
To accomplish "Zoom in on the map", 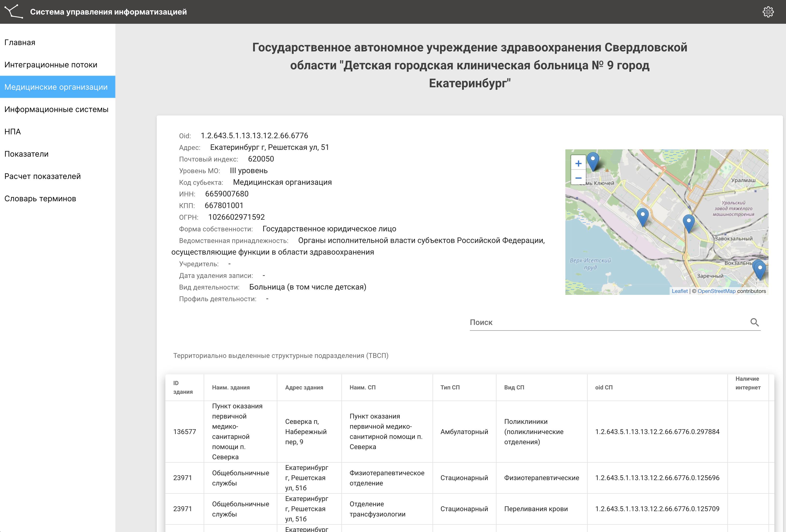I will 578,163.
